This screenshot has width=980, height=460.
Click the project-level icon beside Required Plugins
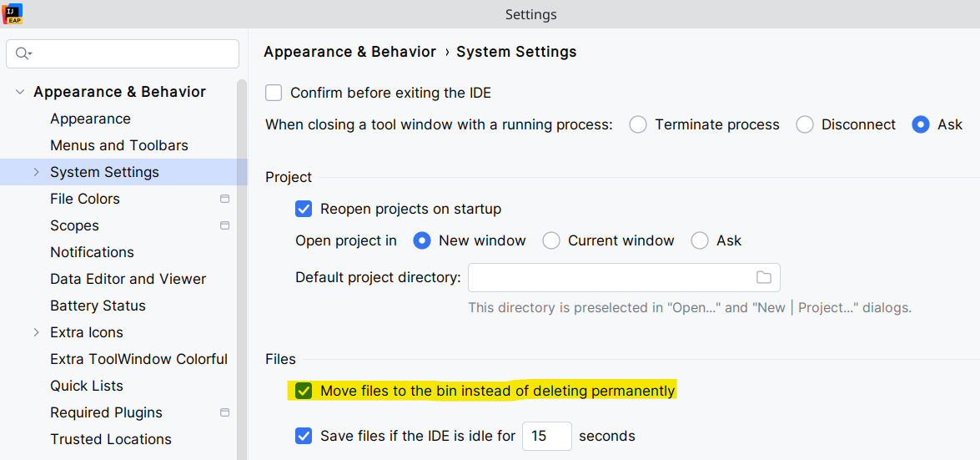[x=224, y=412]
